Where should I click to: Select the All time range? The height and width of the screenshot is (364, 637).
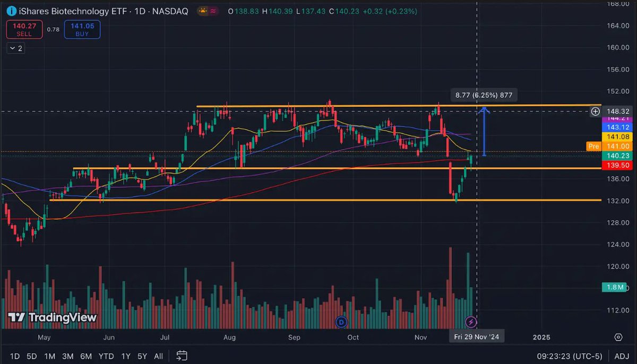pyautogui.click(x=158, y=356)
